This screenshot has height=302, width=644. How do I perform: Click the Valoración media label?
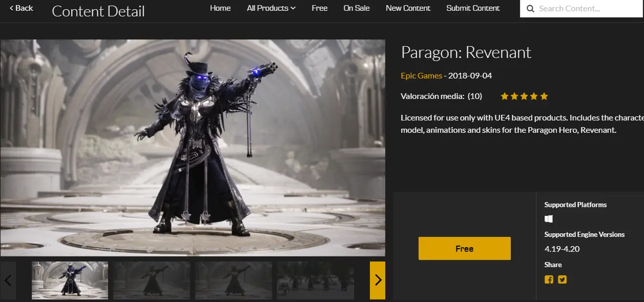pyautogui.click(x=433, y=96)
